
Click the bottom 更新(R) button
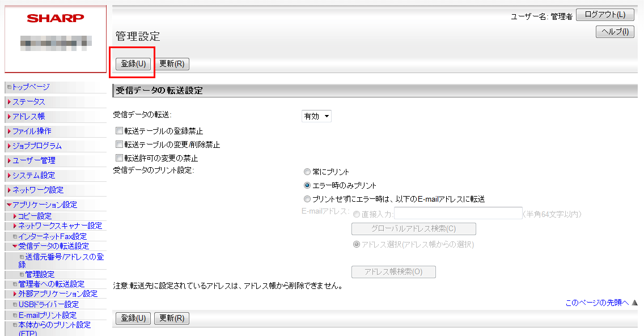pyautogui.click(x=172, y=318)
